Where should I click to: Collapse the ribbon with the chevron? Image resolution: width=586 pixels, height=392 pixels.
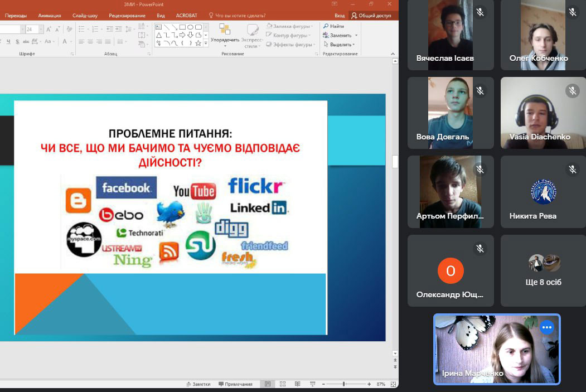(393, 54)
